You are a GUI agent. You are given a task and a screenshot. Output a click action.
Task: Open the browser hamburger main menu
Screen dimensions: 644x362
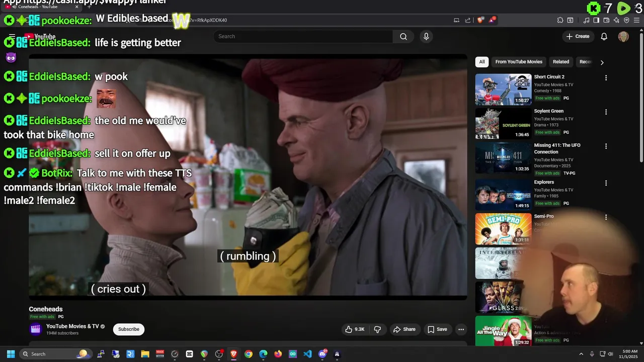tap(636, 20)
